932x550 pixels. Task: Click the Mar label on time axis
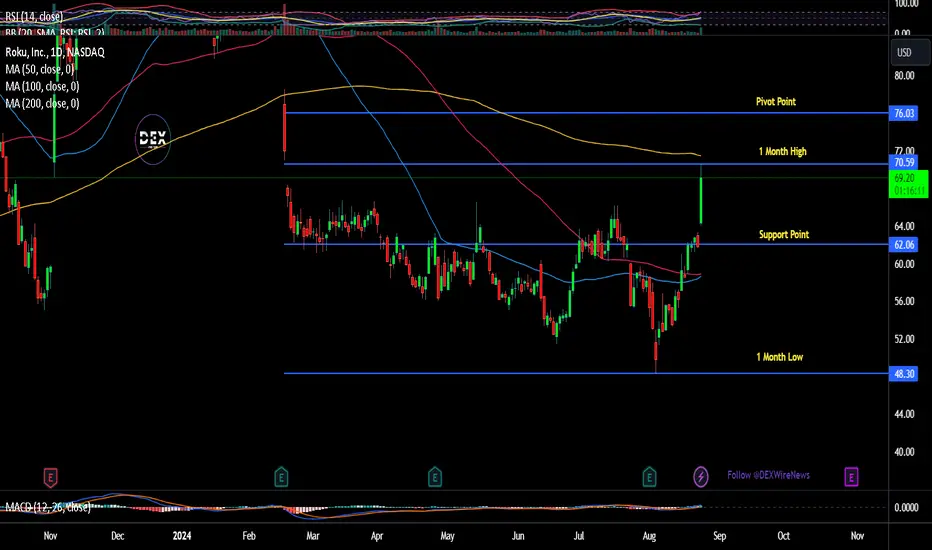[x=313, y=536]
